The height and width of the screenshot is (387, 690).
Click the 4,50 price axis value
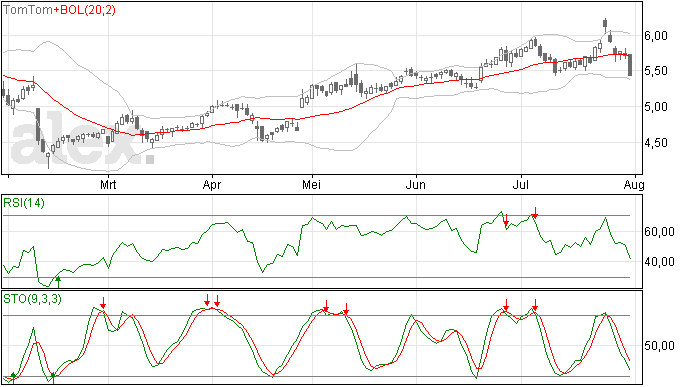click(x=656, y=143)
